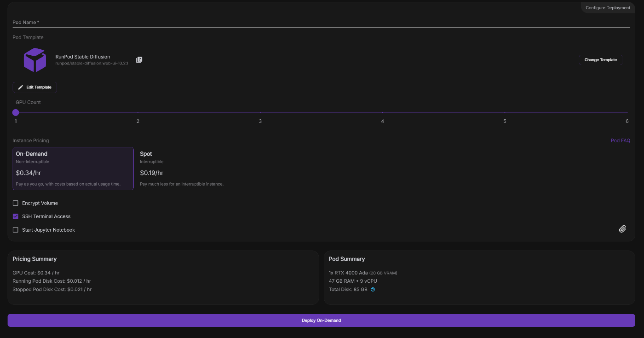Click the Total Disk info question icon
This screenshot has width=644, height=338.
pyautogui.click(x=373, y=290)
